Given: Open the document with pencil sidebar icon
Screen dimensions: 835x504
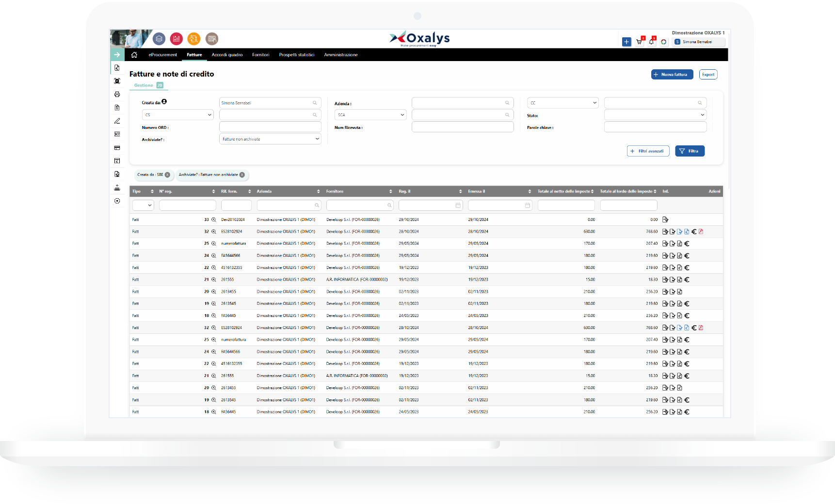Looking at the screenshot, I should 117,174.
